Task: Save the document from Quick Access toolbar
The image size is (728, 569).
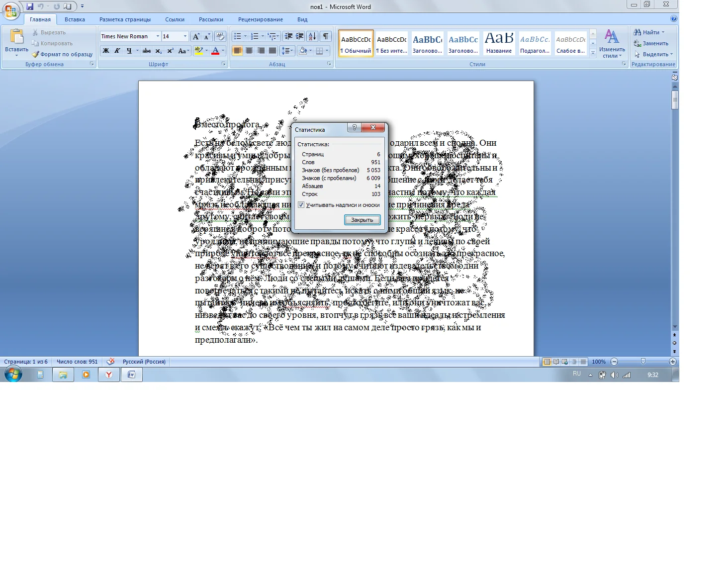Action: (30, 6)
